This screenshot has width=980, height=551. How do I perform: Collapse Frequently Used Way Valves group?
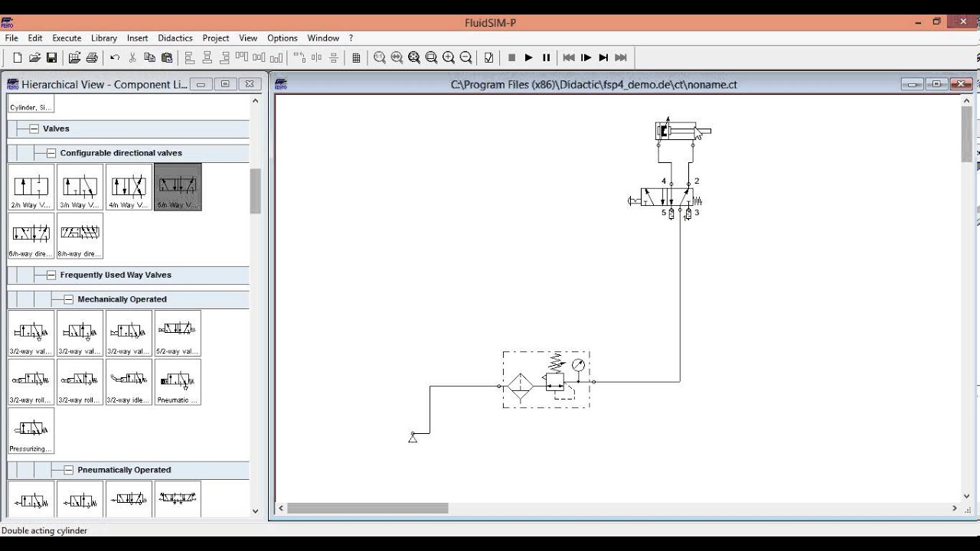pos(51,275)
